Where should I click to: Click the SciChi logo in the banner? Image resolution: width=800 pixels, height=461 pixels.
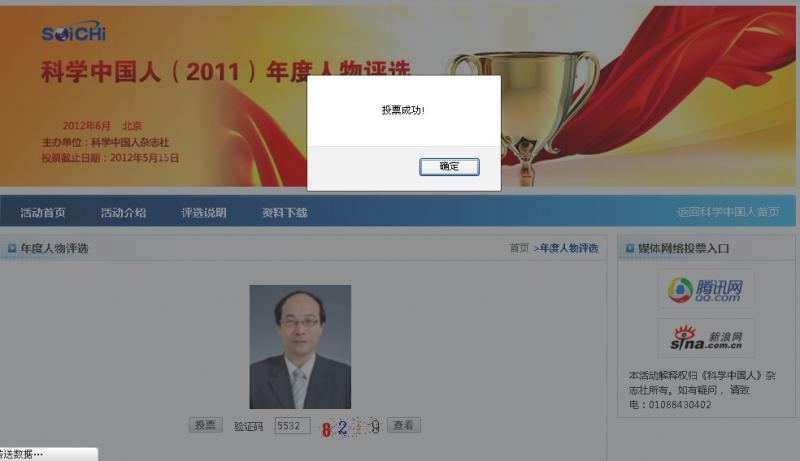click(73, 32)
